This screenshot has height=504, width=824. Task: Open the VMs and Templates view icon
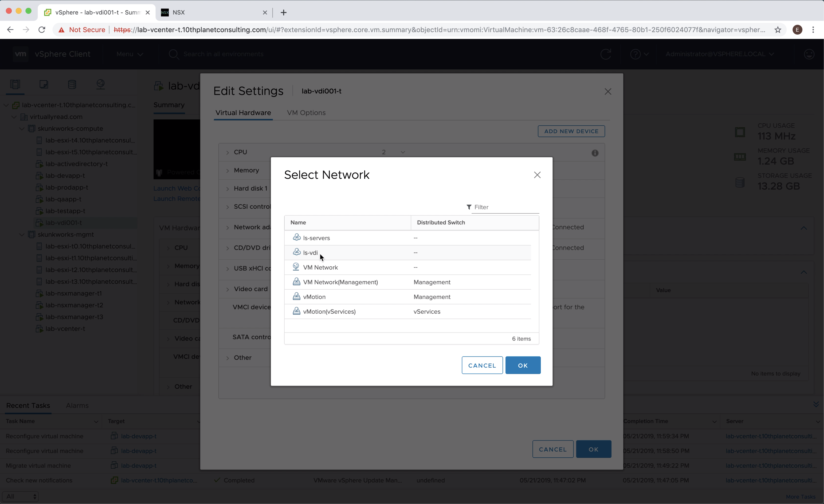point(43,84)
